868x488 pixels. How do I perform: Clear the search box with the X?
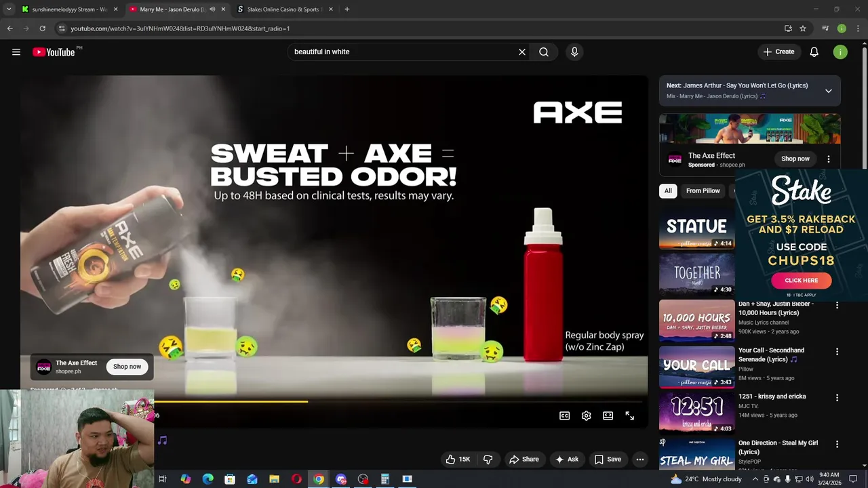click(x=522, y=52)
